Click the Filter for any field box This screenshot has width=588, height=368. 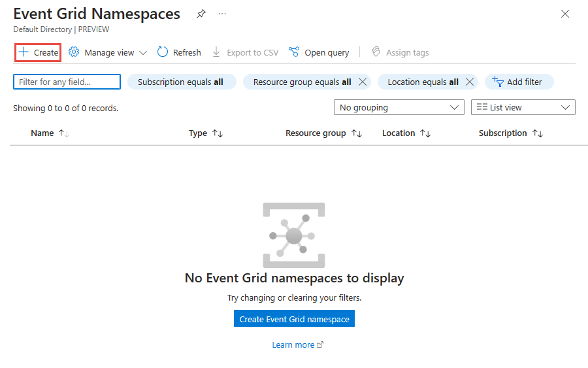click(x=67, y=82)
